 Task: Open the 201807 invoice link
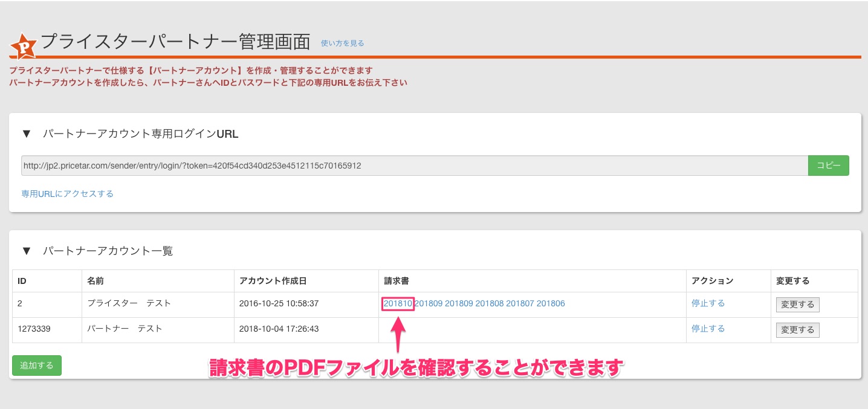(520, 303)
